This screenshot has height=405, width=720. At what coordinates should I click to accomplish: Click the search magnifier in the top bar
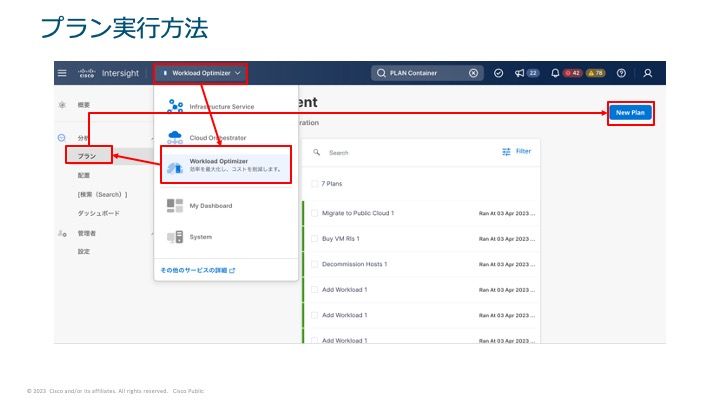[x=381, y=73]
